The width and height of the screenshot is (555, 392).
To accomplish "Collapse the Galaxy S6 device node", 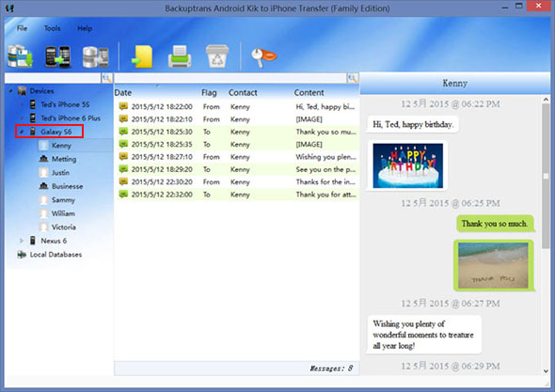I will tap(22, 132).
